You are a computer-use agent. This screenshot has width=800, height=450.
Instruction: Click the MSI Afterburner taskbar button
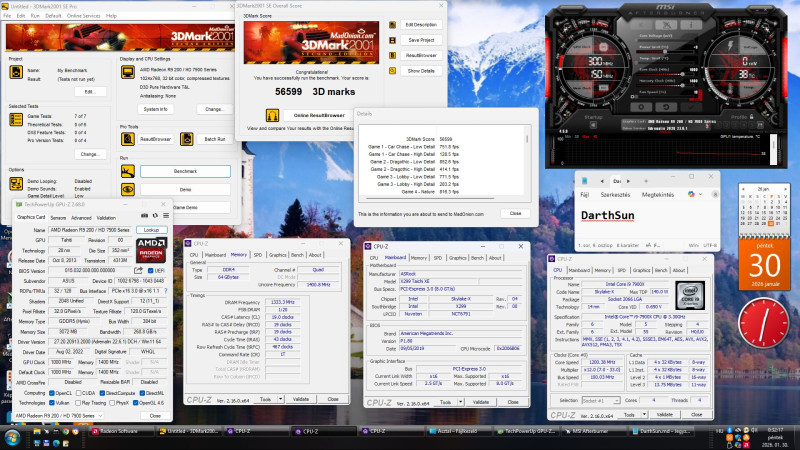click(x=593, y=431)
